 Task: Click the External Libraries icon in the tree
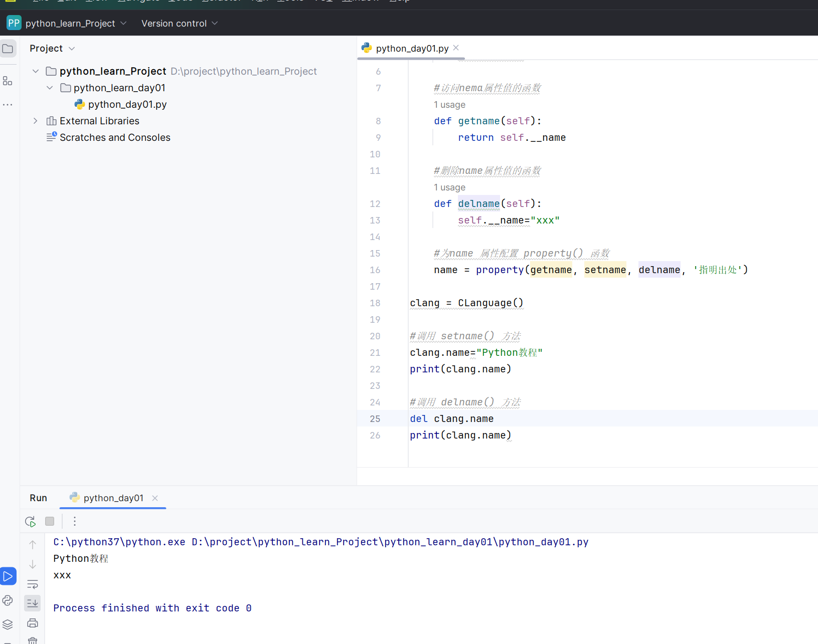click(51, 121)
